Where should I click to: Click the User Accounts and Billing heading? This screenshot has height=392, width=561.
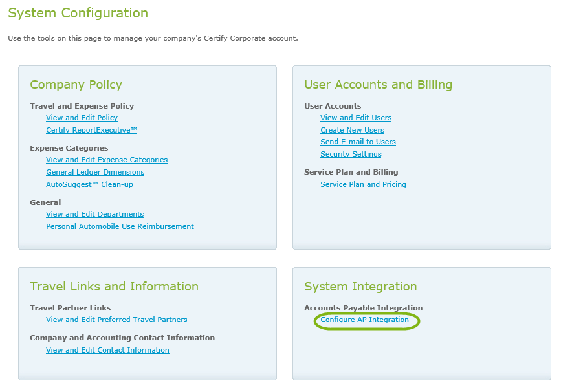pyautogui.click(x=378, y=85)
